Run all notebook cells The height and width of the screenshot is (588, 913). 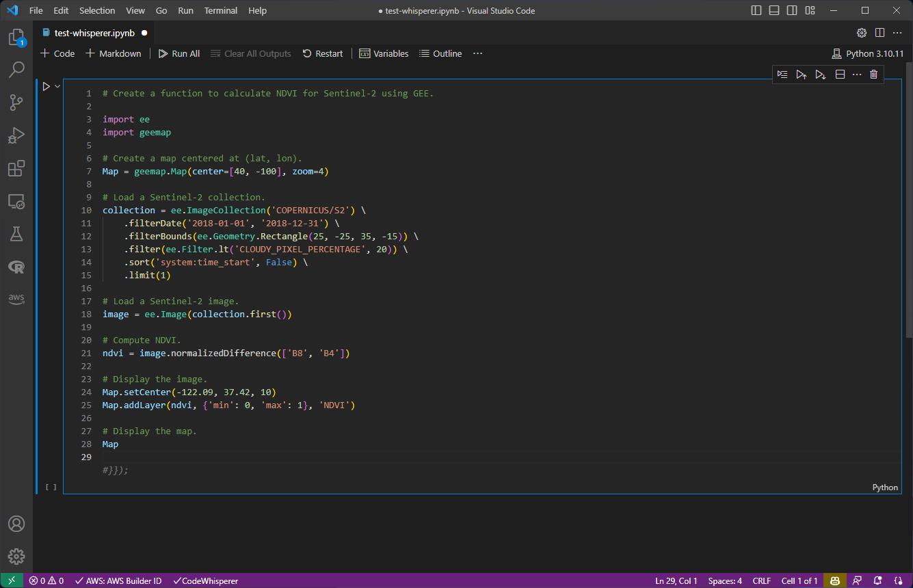click(x=178, y=53)
